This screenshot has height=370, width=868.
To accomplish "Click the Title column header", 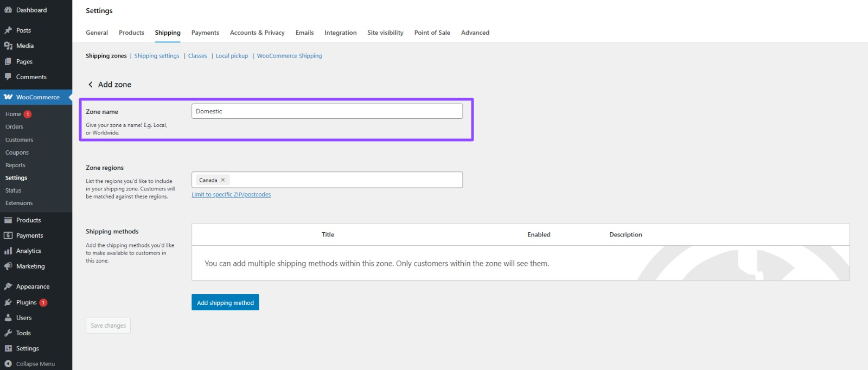I will 328,235.
